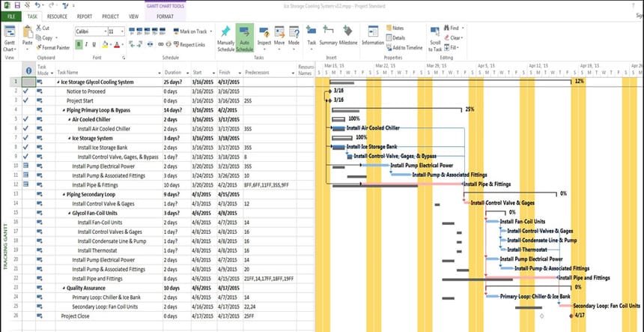Screen dimensions: 644x332
Task: Open the Task Name column filter dropdown
Action: pos(158,73)
